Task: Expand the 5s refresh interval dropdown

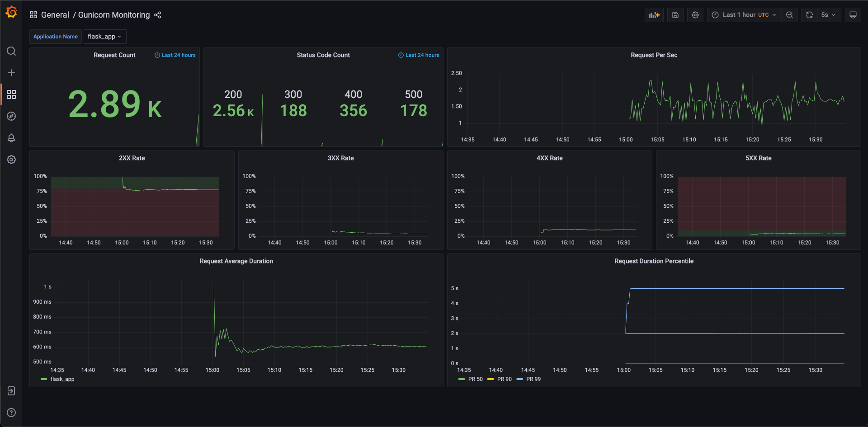Action: coord(829,15)
